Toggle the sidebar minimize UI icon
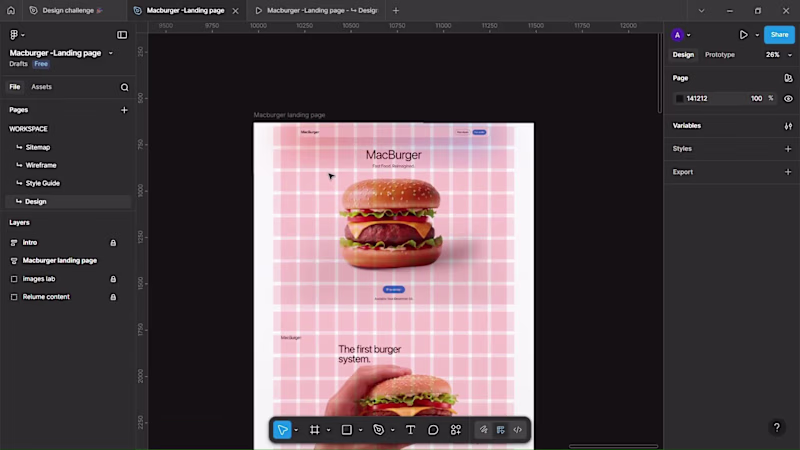Screen dimensions: 800x450 pyautogui.click(x=122, y=35)
